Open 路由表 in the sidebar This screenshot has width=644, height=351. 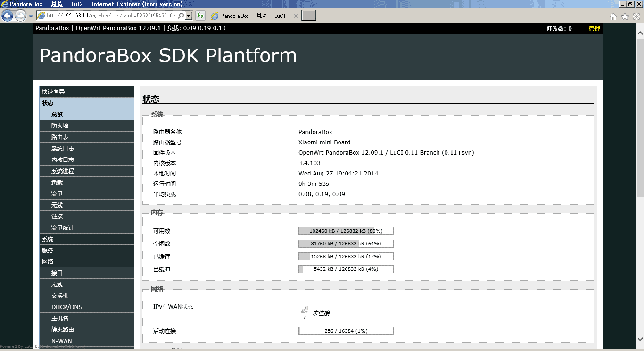tap(87, 137)
